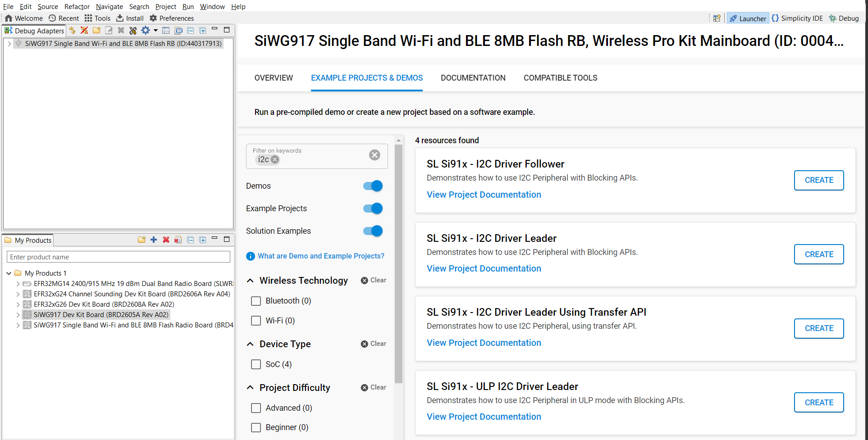Viewport: 868px width, 440px height.
Task: Open the Simplicity IDE perspective
Action: tap(797, 18)
